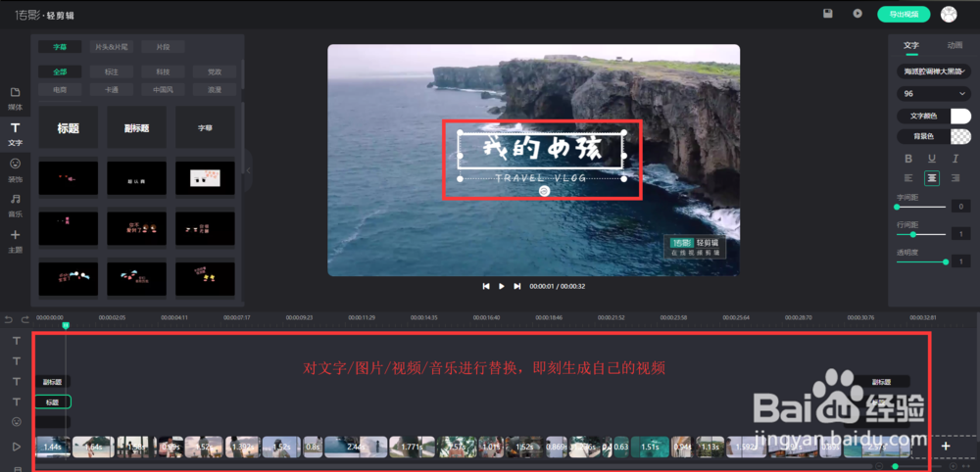Click the 行间距 line spacing slider
The height and width of the screenshot is (472, 980).
[921, 234]
